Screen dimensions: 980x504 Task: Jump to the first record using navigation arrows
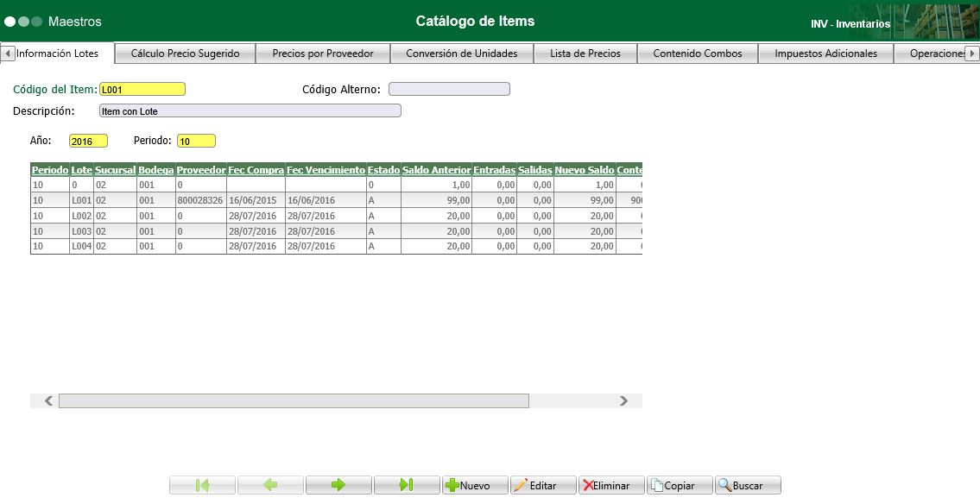tap(202, 484)
